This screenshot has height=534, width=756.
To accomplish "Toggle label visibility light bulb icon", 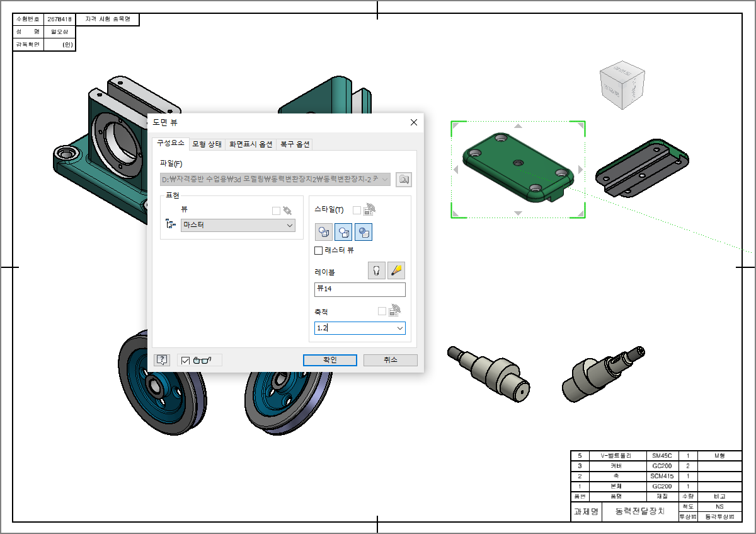I will tap(377, 271).
